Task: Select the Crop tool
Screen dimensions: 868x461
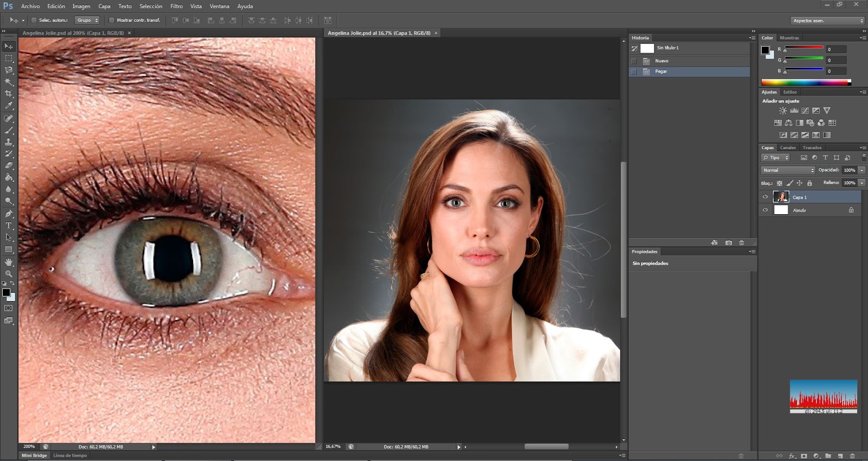Action: click(x=9, y=94)
